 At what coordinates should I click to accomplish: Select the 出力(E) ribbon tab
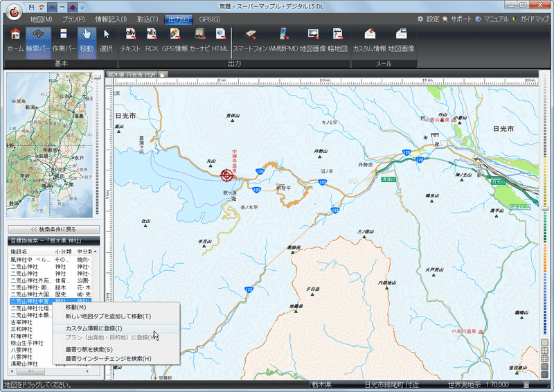point(179,19)
